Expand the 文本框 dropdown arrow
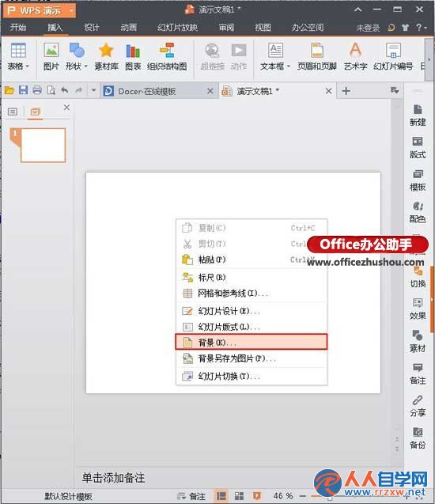The height and width of the screenshot is (504, 435). coord(288,66)
